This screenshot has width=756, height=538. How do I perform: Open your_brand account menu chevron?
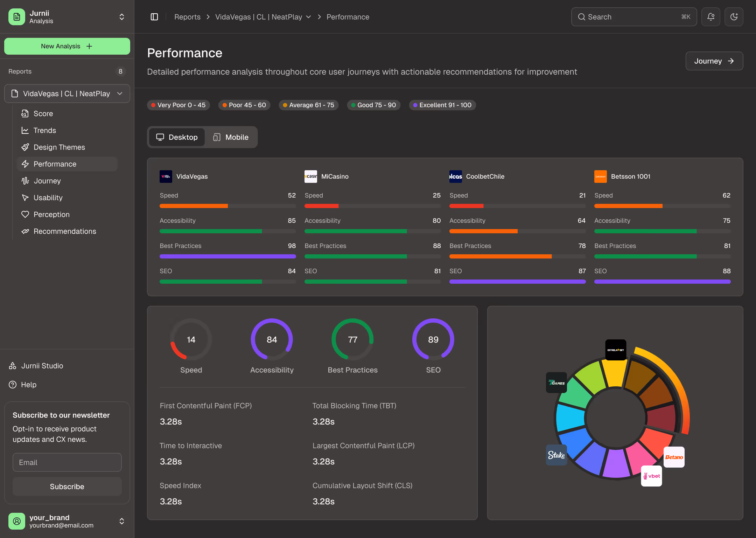(x=122, y=521)
